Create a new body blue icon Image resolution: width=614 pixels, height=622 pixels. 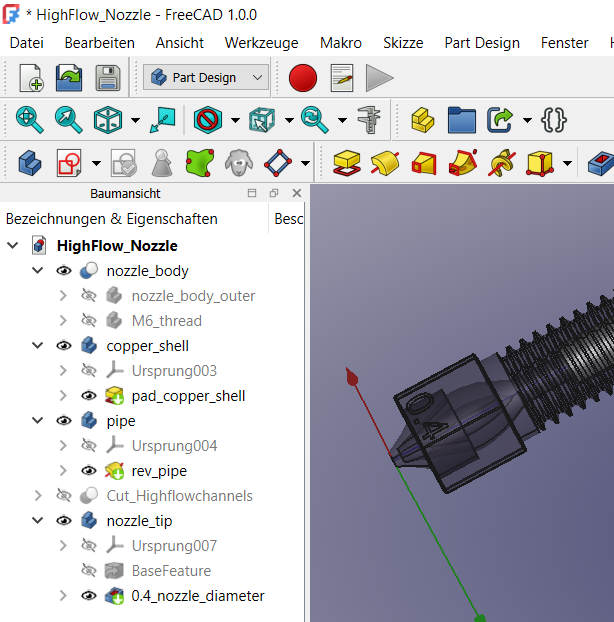coord(30,163)
